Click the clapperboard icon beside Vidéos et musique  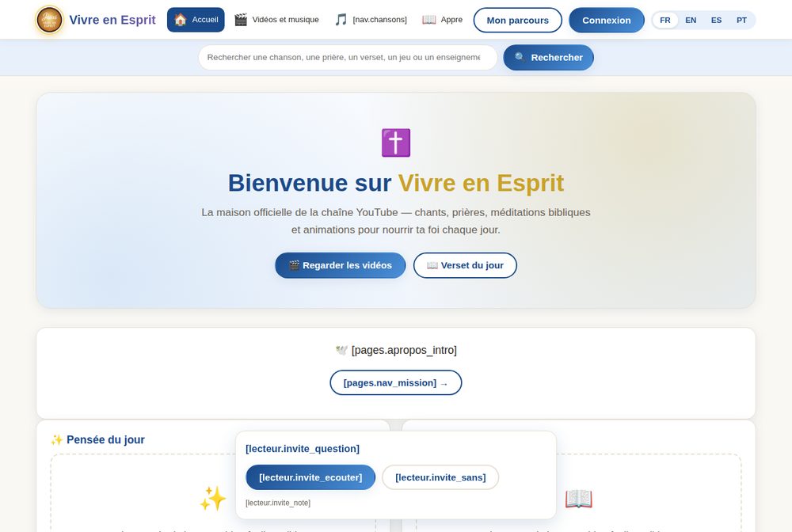241,20
